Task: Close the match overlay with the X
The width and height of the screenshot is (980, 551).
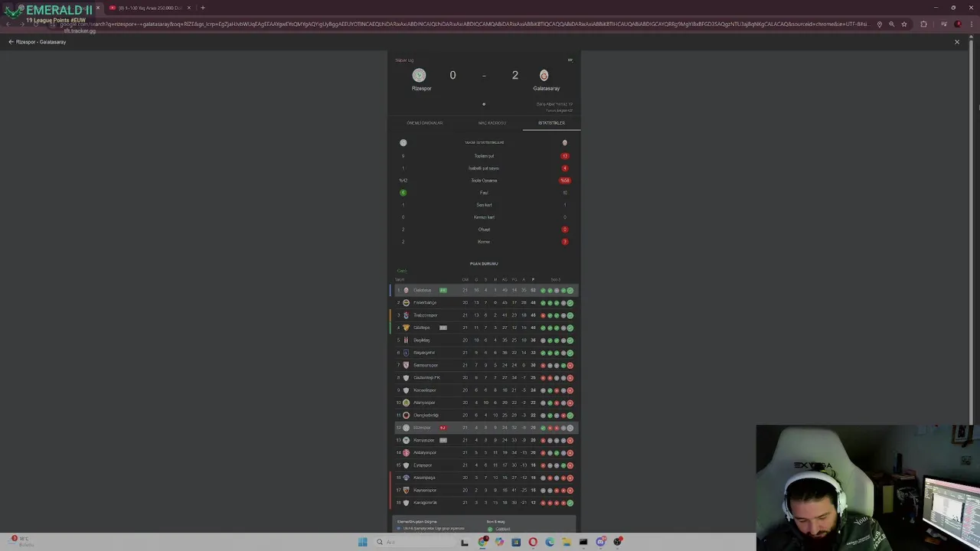Action: click(x=956, y=42)
